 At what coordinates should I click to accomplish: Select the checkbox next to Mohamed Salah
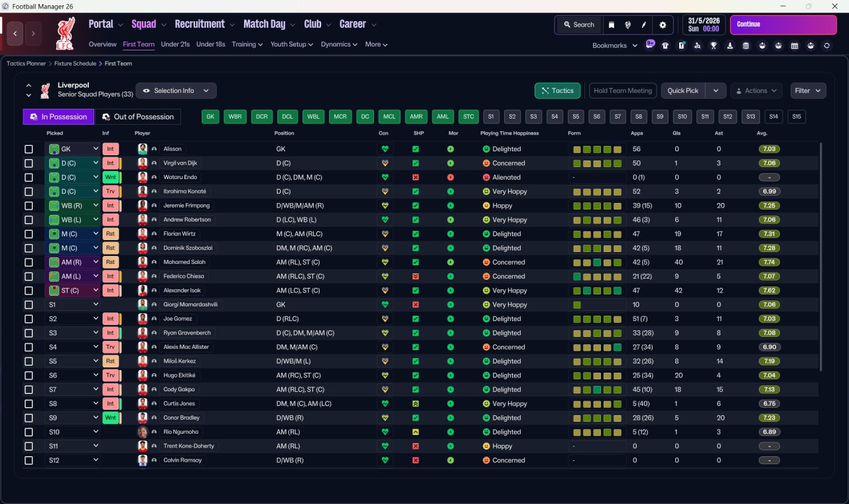(29, 263)
